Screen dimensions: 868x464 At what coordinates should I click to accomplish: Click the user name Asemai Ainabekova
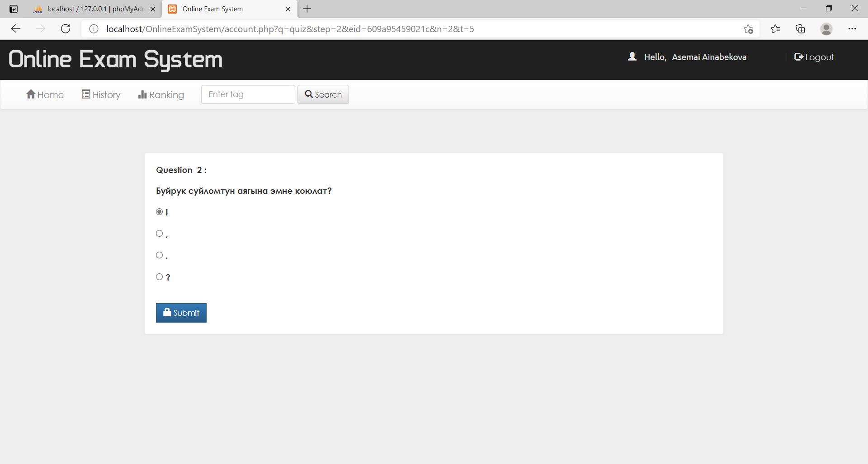point(709,57)
